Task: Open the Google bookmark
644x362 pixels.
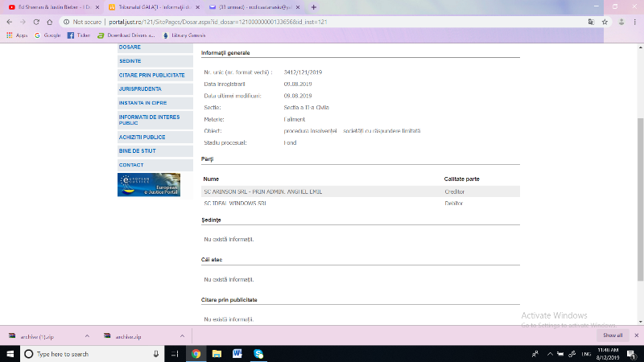Action: pos(47,35)
